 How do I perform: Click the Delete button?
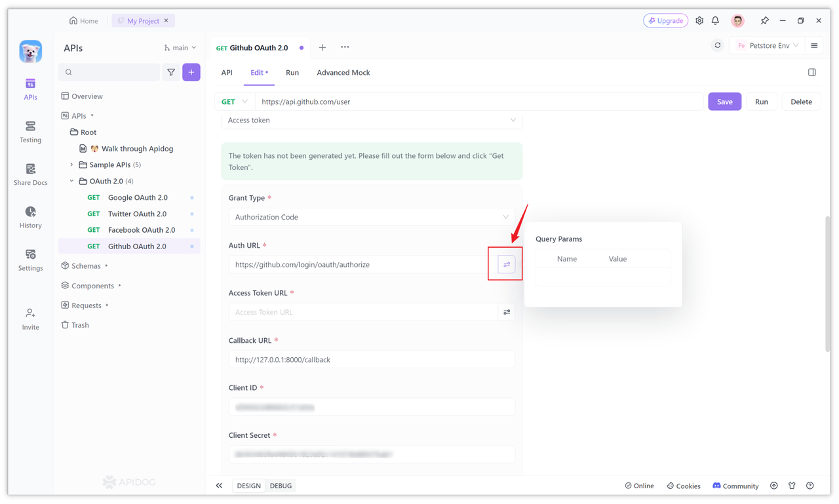click(x=801, y=102)
